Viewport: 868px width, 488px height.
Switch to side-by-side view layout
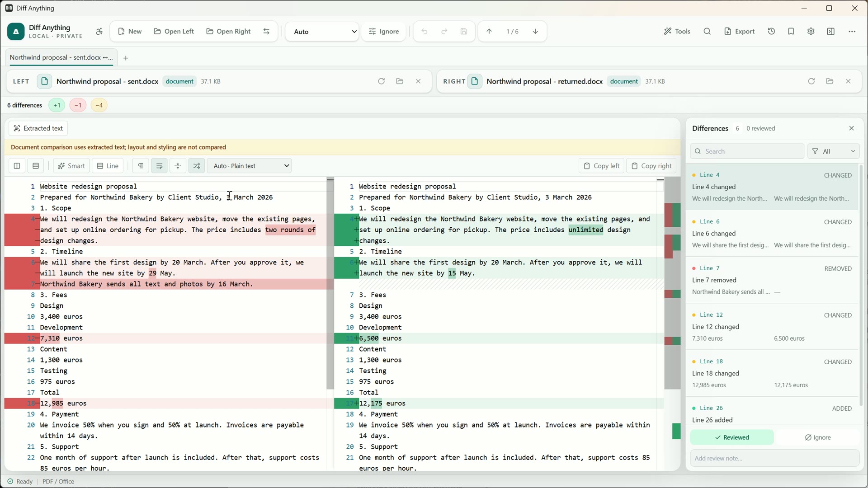[17, 166]
